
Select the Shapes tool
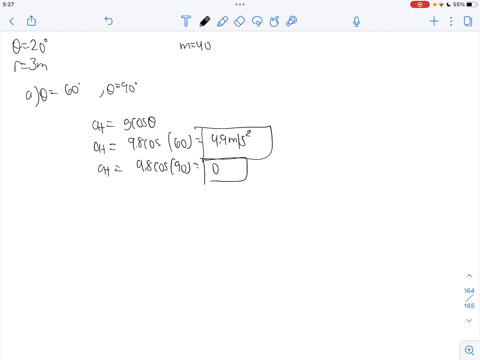pyautogui.click(x=274, y=21)
